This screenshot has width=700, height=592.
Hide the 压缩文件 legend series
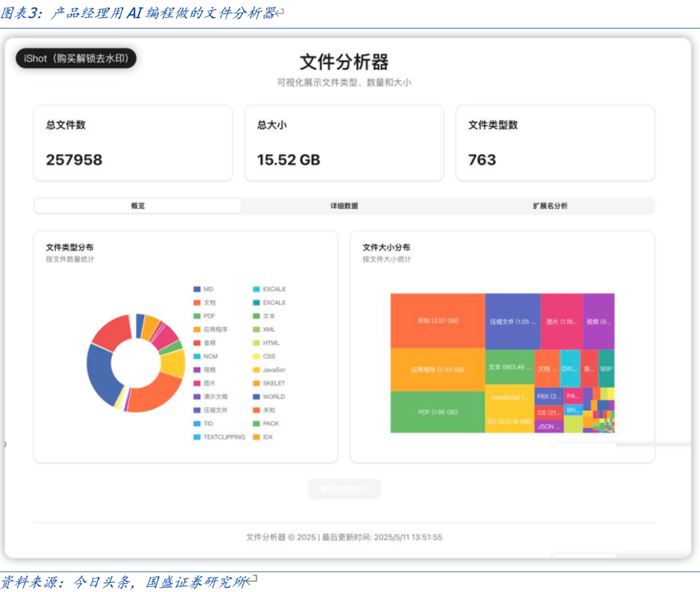click(x=210, y=409)
